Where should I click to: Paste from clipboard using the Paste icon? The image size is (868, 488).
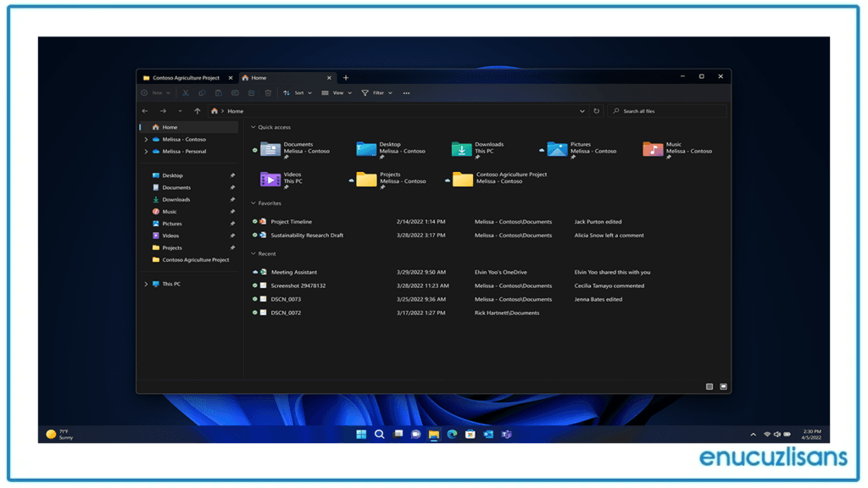(x=219, y=93)
